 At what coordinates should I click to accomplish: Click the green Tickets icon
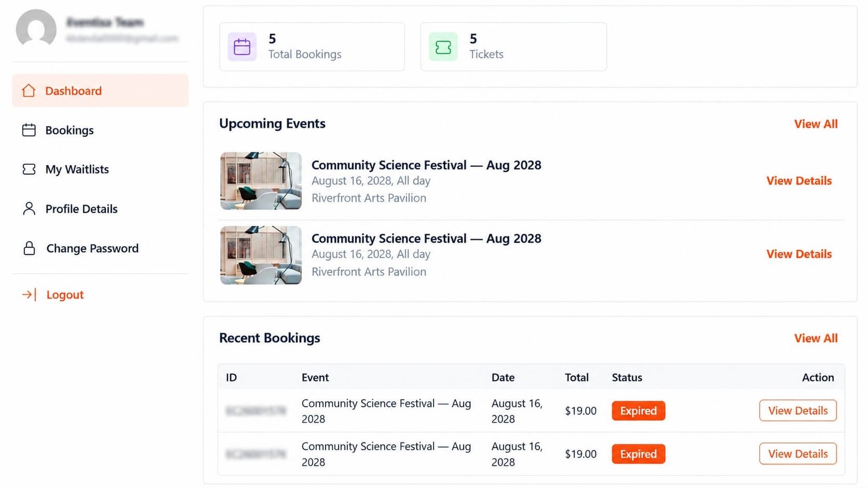coord(443,47)
